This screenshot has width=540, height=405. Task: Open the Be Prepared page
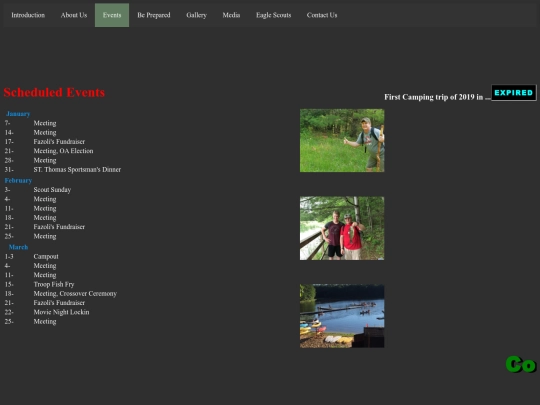click(x=154, y=15)
